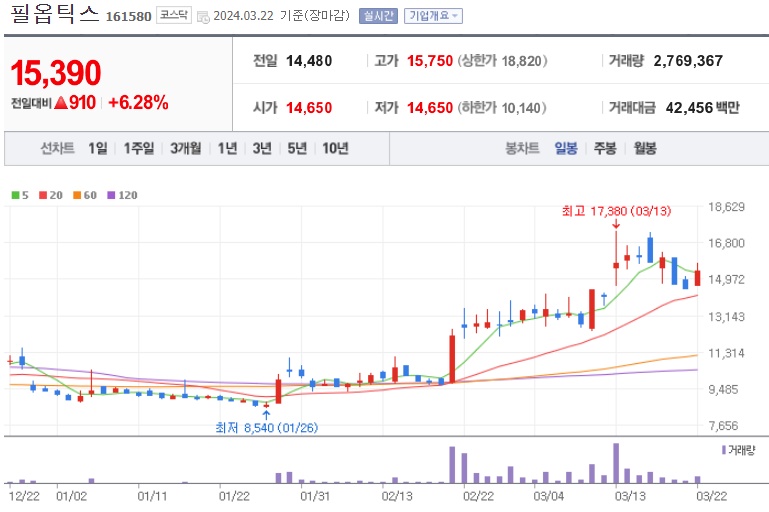
Task: Click the 코스닥 market badge
Action: [174, 15]
